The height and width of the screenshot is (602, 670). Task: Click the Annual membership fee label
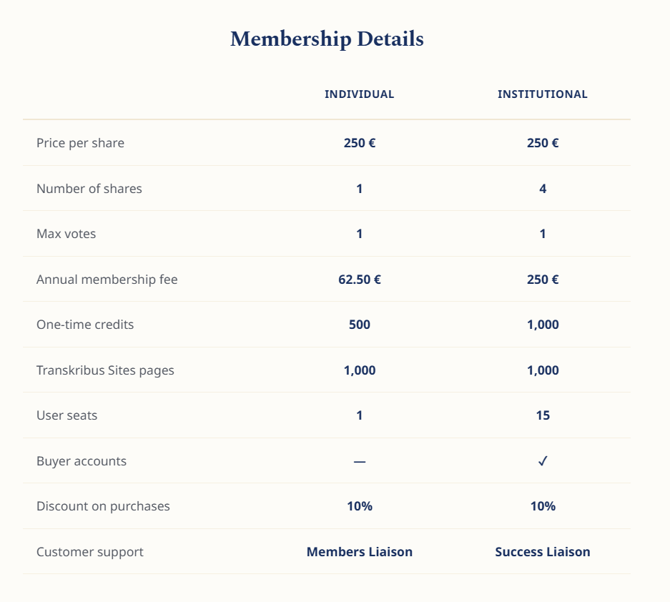point(107,279)
